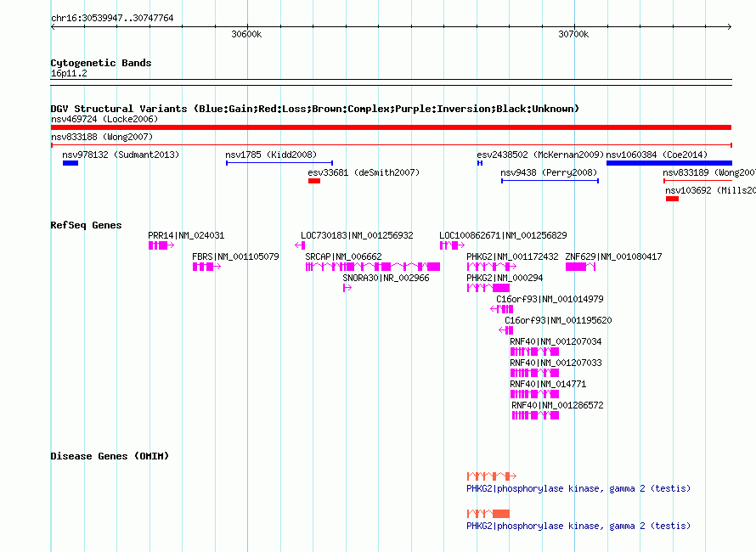Click the PRR14 gene glyph
Screen dimensions: 756x552
click(x=161, y=245)
